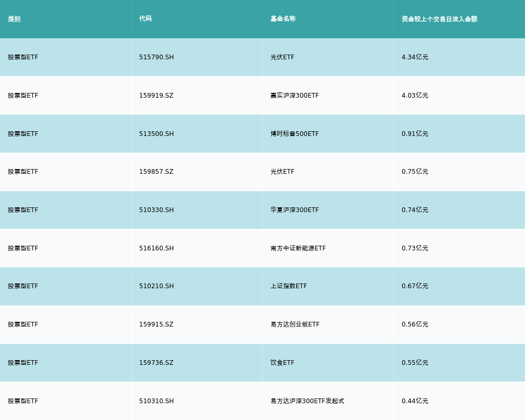
Task: Click the 基金名称 column header
Action: coord(283,19)
